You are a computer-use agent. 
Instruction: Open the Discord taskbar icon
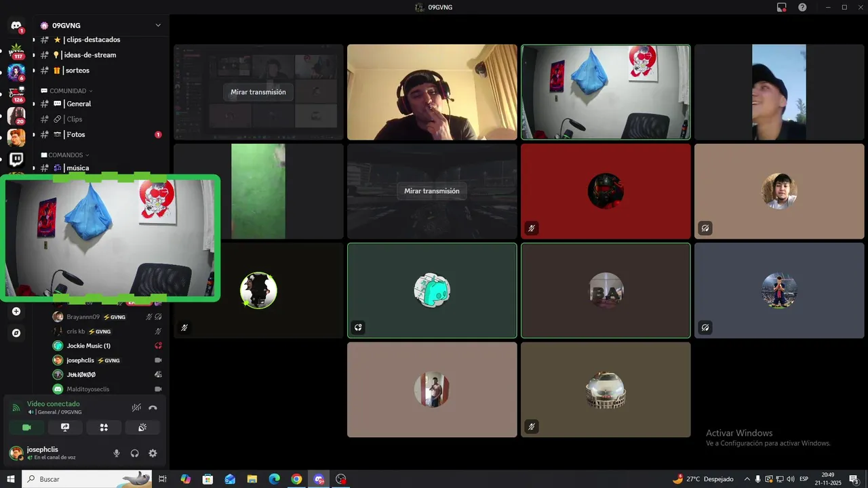[319, 479]
